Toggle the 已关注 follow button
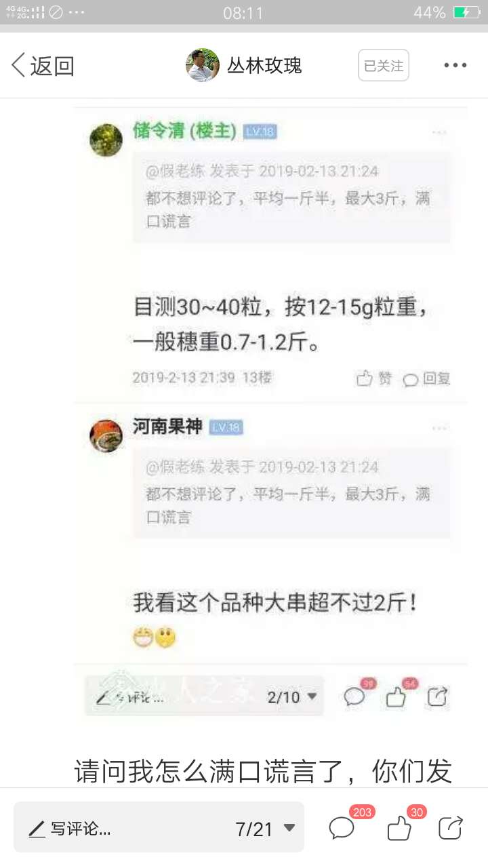This screenshot has width=488, height=868. (384, 66)
